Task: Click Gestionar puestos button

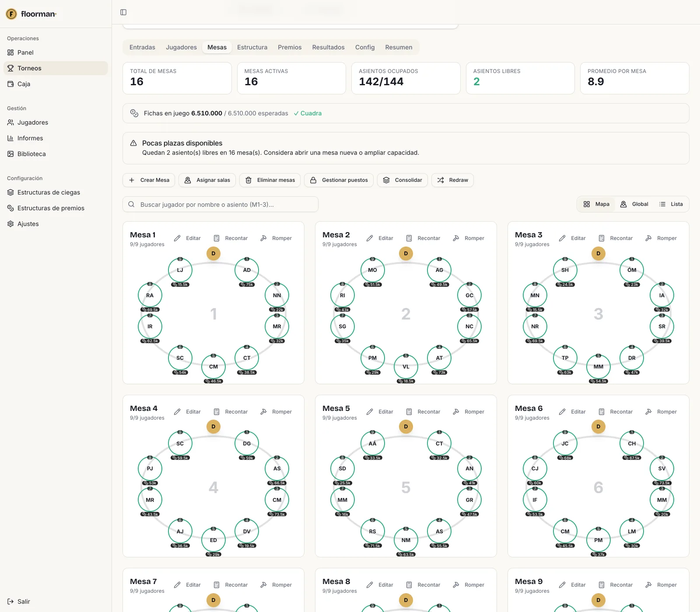Action: [339, 180]
